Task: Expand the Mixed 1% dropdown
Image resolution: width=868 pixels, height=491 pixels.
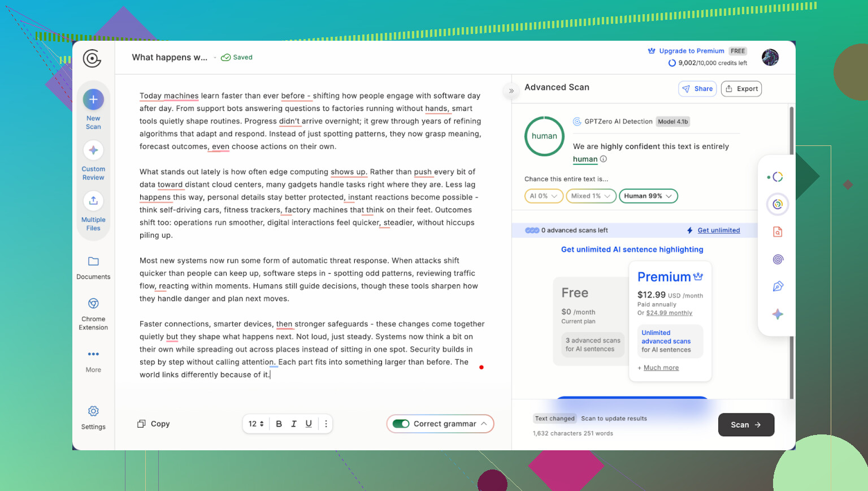Action: click(591, 196)
